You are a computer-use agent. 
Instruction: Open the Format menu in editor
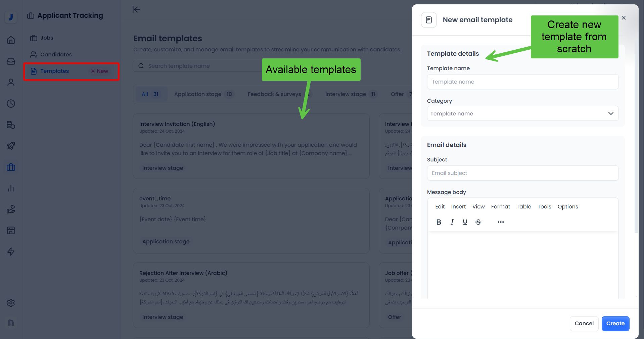tap(500, 206)
